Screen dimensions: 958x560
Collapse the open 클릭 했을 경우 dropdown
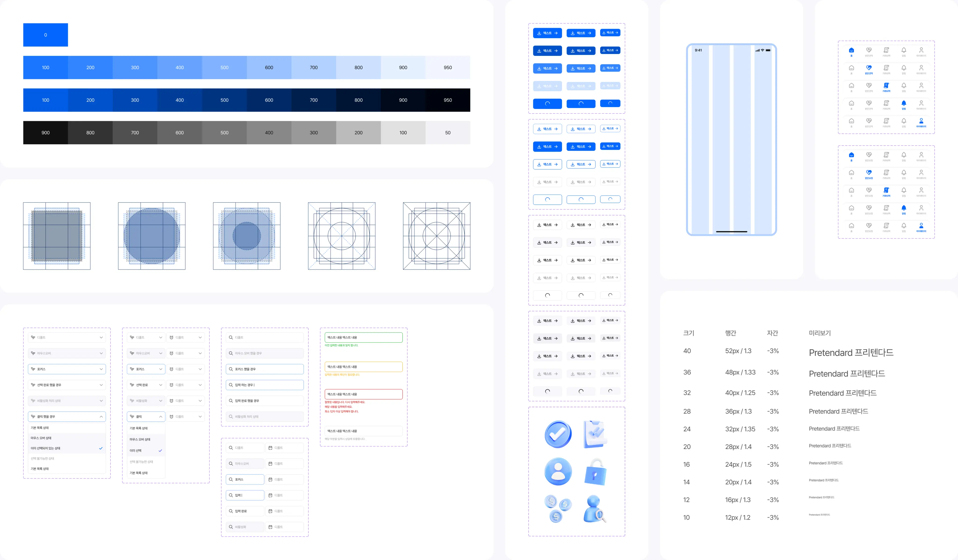coord(101,417)
